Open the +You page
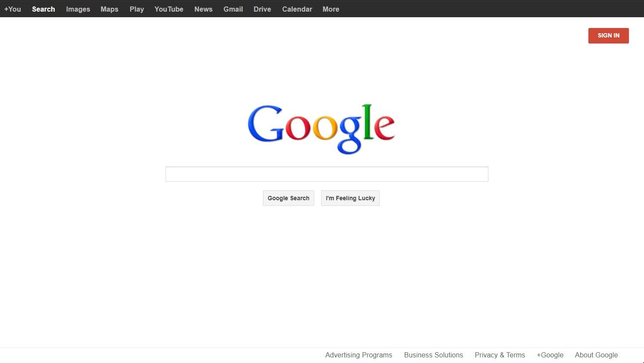This screenshot has height=363, width=644. click(13, 9)
